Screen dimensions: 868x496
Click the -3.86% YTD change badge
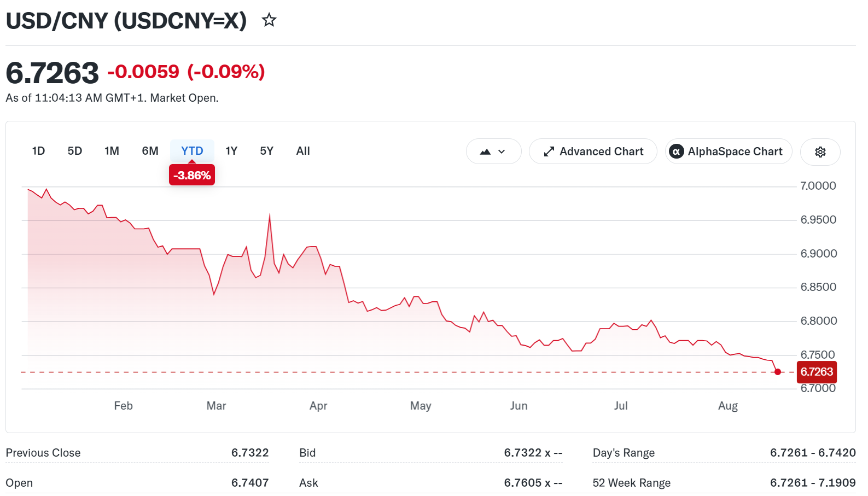[x=192, y=175]
